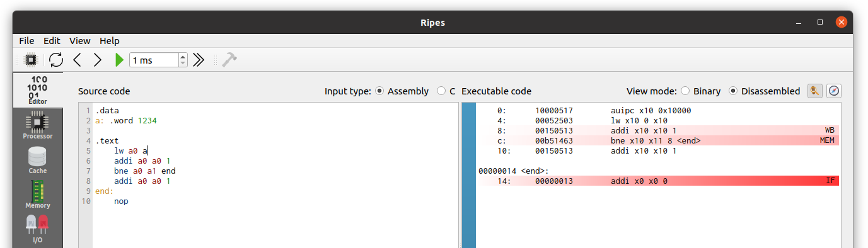The height and width of the screenshot is (248, 868).
Task: Click the '00000014 <end>:' label
Action: click(514, 171)
